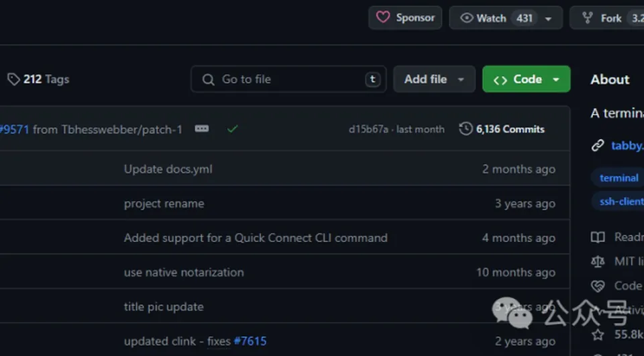
Task: Expand the commit message ellipsis button
Action: tap(202, 129)
